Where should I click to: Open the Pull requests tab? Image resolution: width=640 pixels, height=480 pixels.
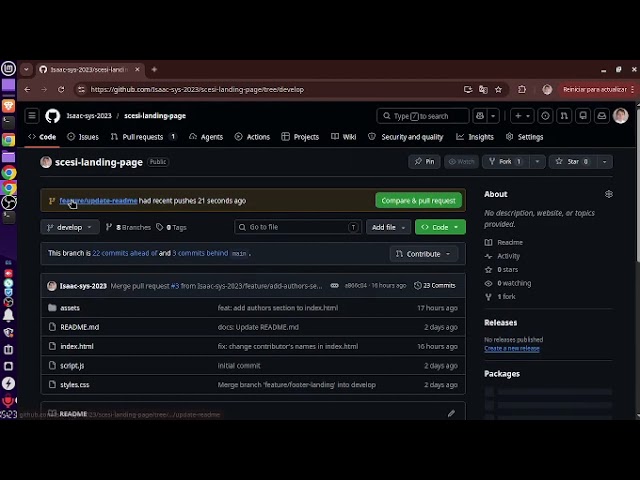[x=144, y=137]
